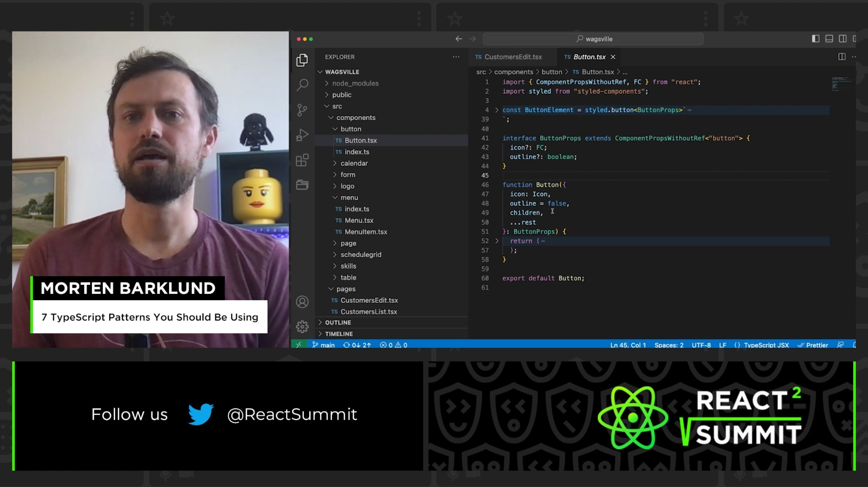Click line number 45 in the gutter
Viewport: 868px width, 487px height.
[x=485, y=175]
